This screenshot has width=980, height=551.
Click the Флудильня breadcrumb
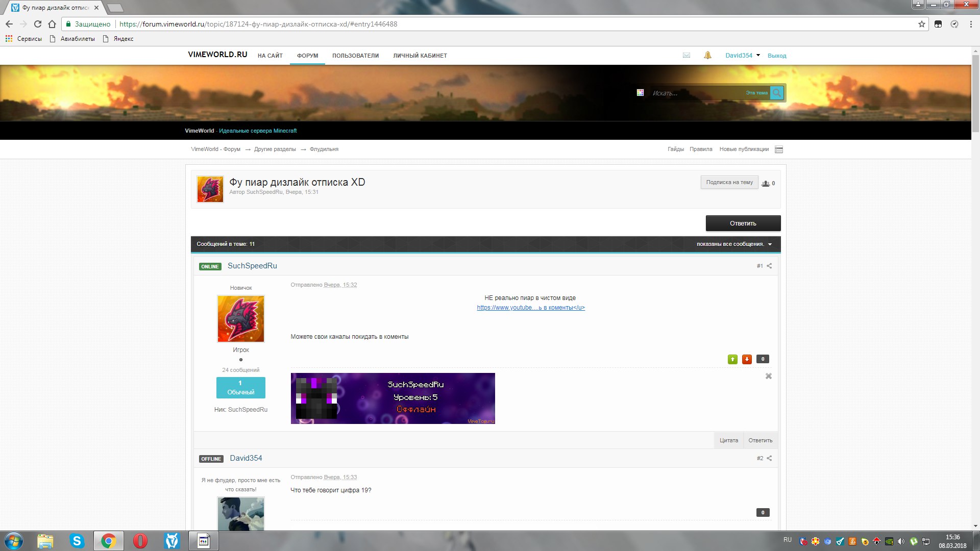[x=324, y=149]
